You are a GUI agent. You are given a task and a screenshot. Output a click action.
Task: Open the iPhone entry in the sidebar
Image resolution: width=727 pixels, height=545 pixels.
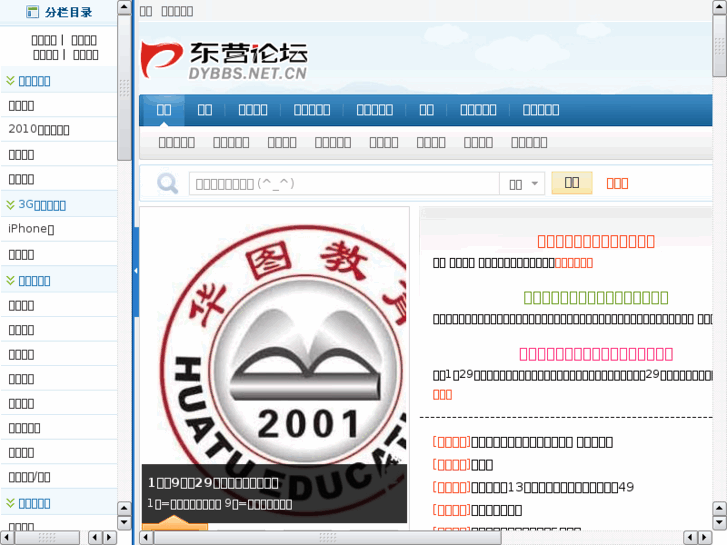[x=32, y=229]
